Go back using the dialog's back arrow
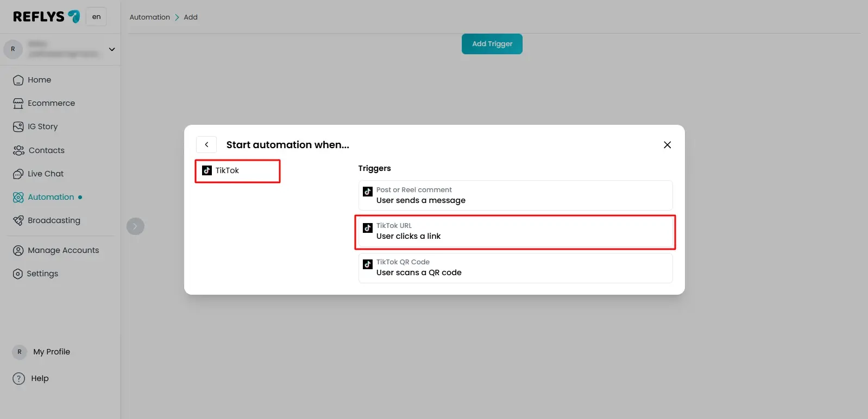Image resolution: width=868 pixels, height=419 pixels. (206, 145)
